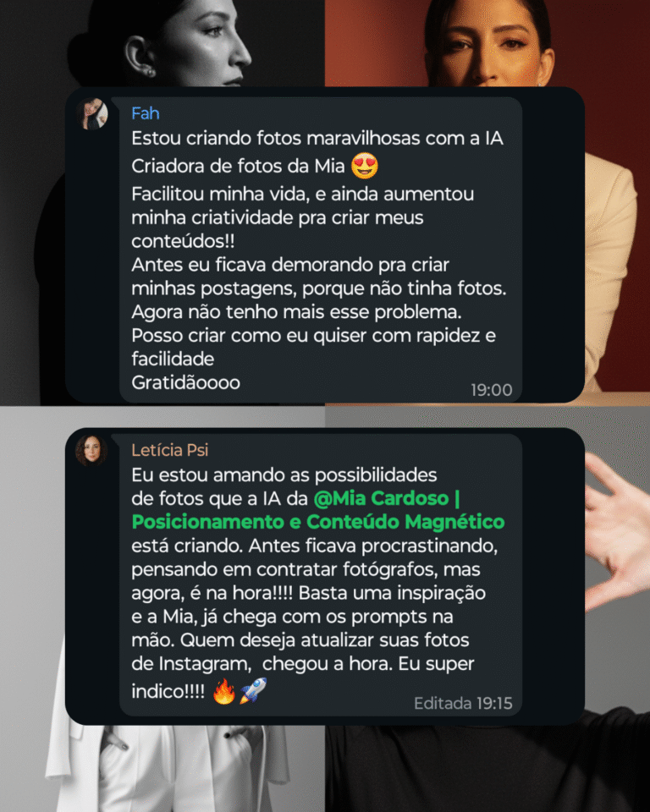Tap the rocket emoji in Letícia's message

253,690
